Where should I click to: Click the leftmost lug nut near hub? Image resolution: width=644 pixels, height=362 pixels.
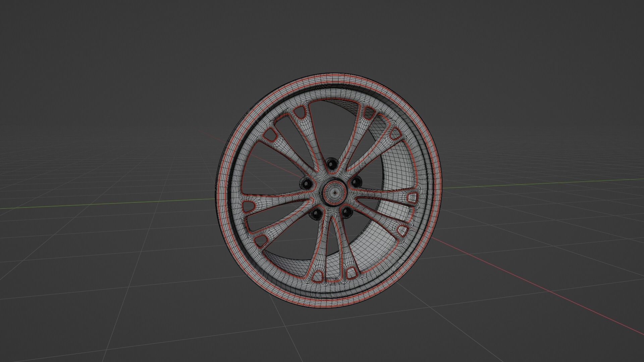pyautogui.click(x=306, y=184)
